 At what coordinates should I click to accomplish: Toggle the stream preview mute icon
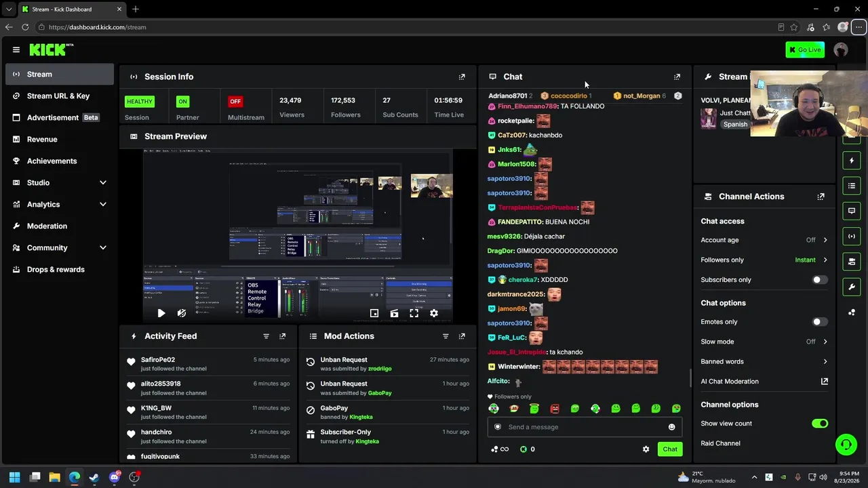point(181,313)
